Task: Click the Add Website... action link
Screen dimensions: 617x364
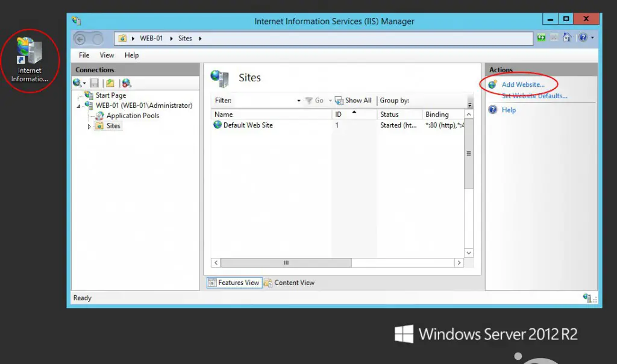Action: point(523,84)
